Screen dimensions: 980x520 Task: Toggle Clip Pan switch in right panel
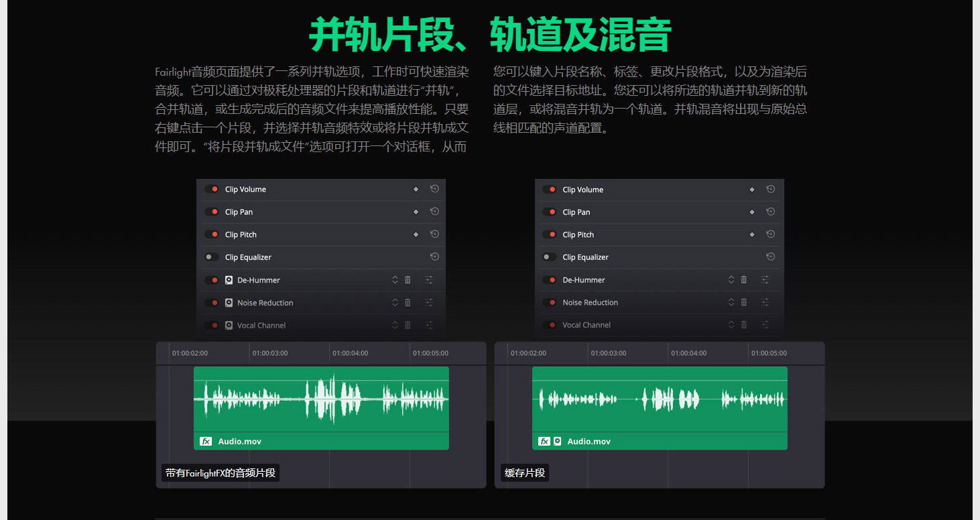550,212
